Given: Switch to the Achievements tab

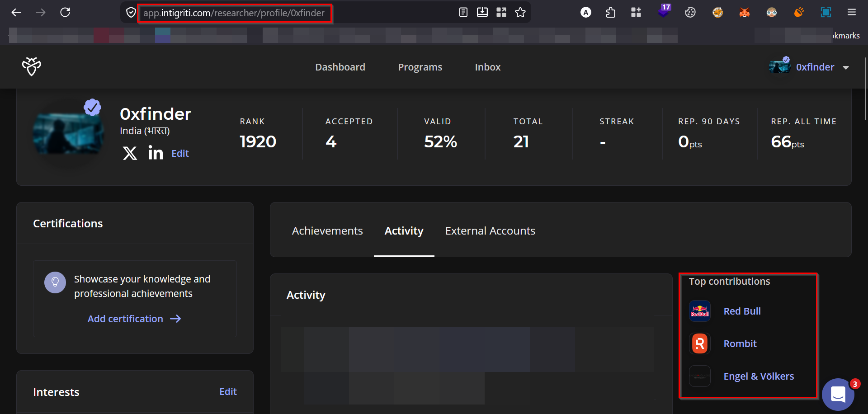Looking at the screenshot, I should [327, 231].
